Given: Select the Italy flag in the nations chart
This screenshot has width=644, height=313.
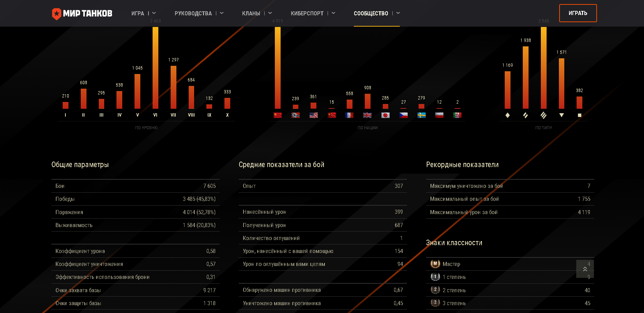Looking at the screenshot, I should point(457,115).
